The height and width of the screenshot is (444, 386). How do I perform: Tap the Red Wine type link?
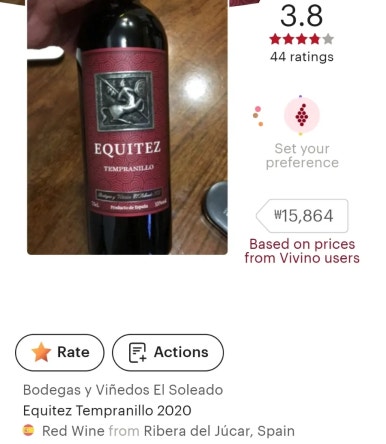pos(73,431)
